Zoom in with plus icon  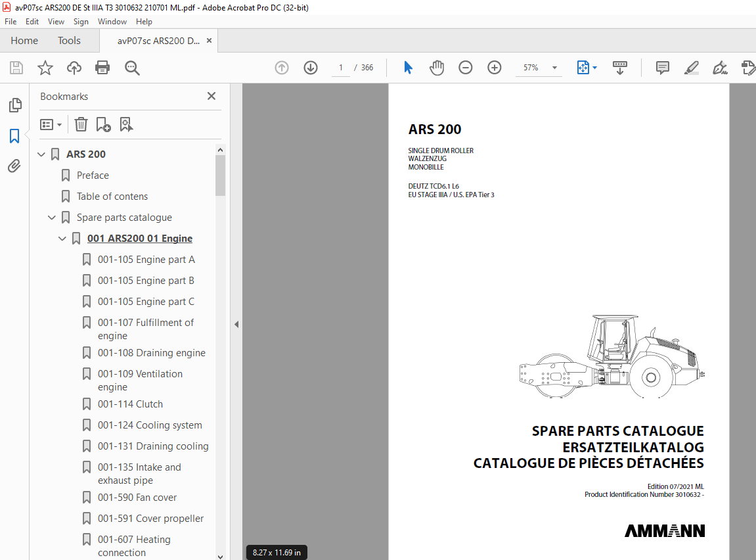[494, 68]
